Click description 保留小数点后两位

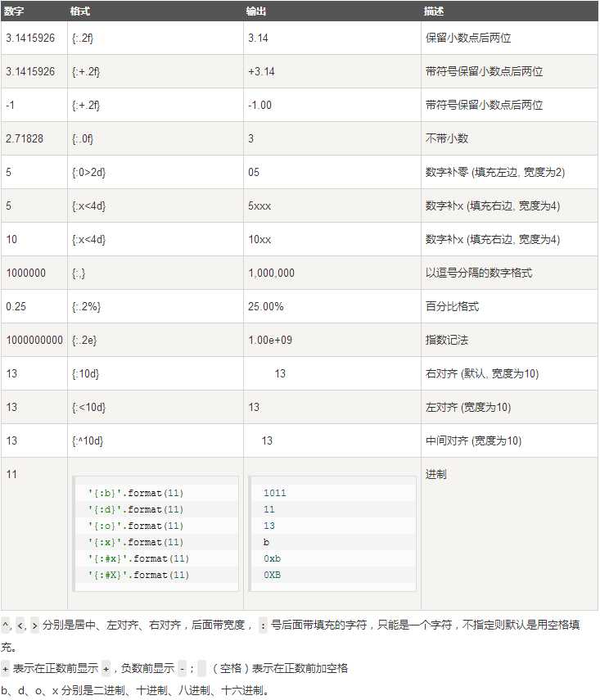tap(468, 38)
